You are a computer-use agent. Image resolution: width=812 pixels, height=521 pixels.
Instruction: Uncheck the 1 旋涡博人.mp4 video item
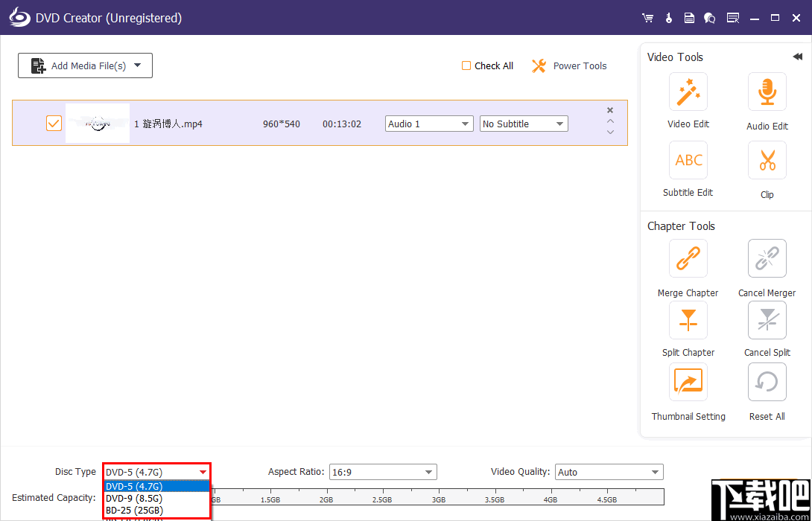coord(53,123)
